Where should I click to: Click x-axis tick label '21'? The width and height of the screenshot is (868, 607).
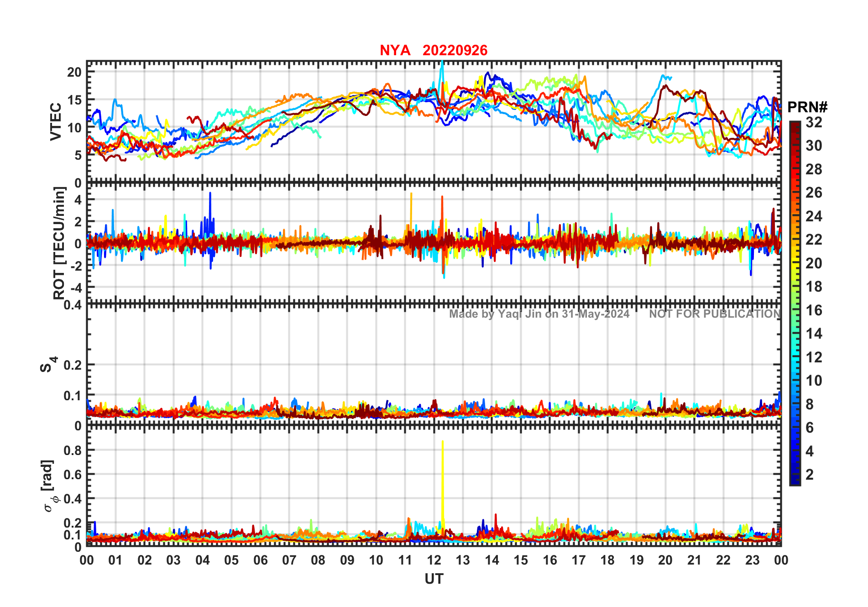[694, 560]
